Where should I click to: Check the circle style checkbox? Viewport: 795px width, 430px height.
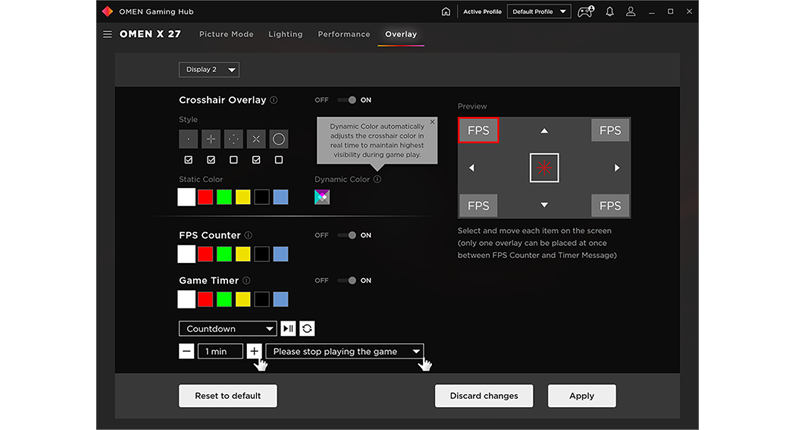click(x=278, y=160)
